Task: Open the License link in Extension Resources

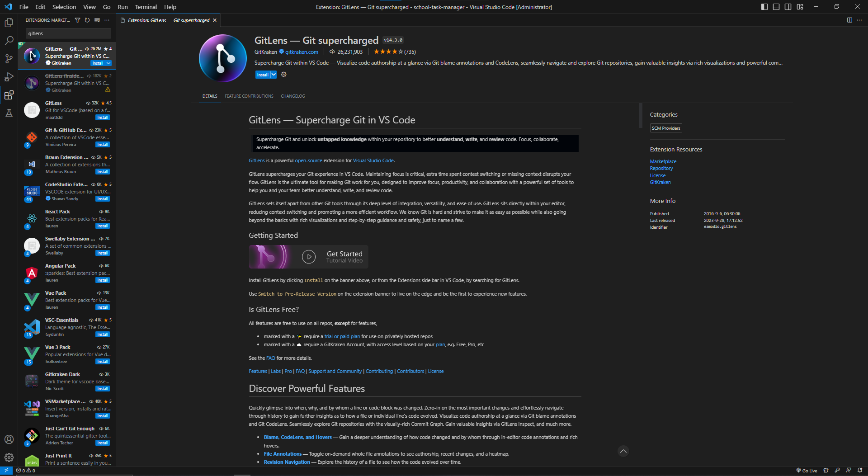Action: pos(657,175)
